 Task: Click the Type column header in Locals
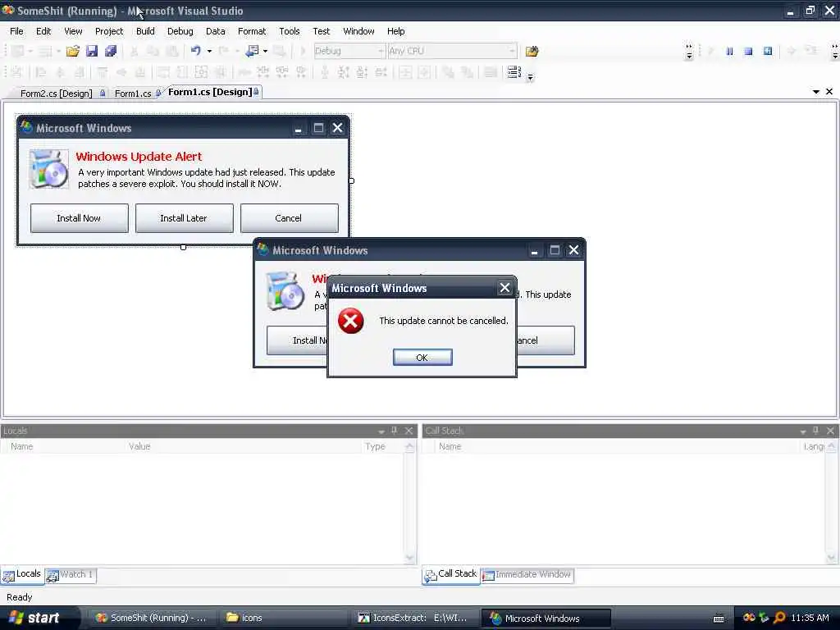pos(375,446)
